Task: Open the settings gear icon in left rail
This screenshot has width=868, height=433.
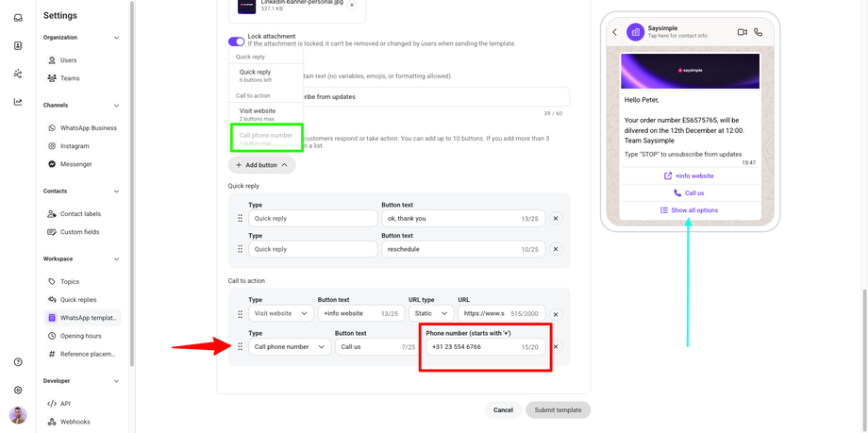Action: click(x=18, y=390)
